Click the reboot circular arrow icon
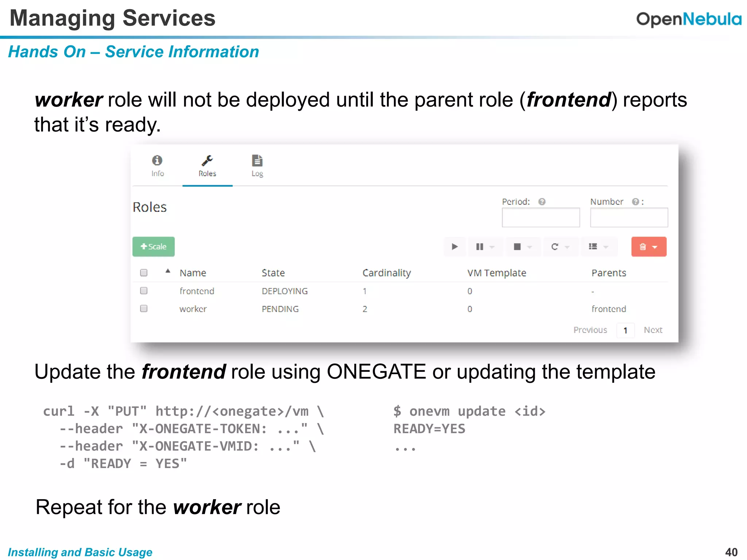Image resolution: width=747 pixels, height=560 pixels. [555, 247]
